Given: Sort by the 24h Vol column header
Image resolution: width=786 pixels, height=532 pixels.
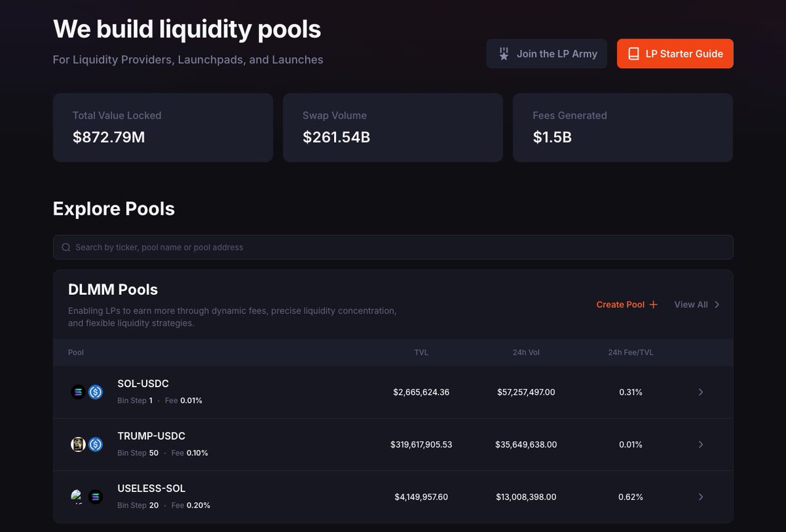Looking at the screenshot, I should (526, 352).
